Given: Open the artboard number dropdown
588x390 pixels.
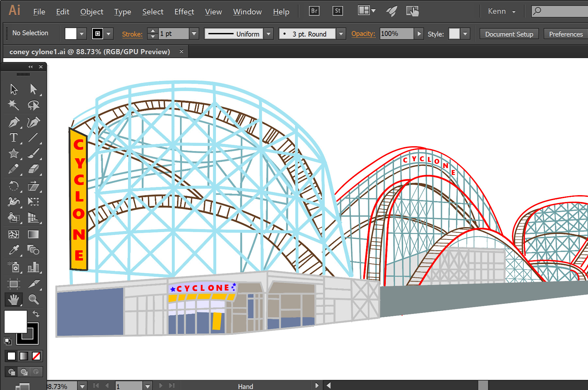Looking at the screenshot, I should [148, 386].
